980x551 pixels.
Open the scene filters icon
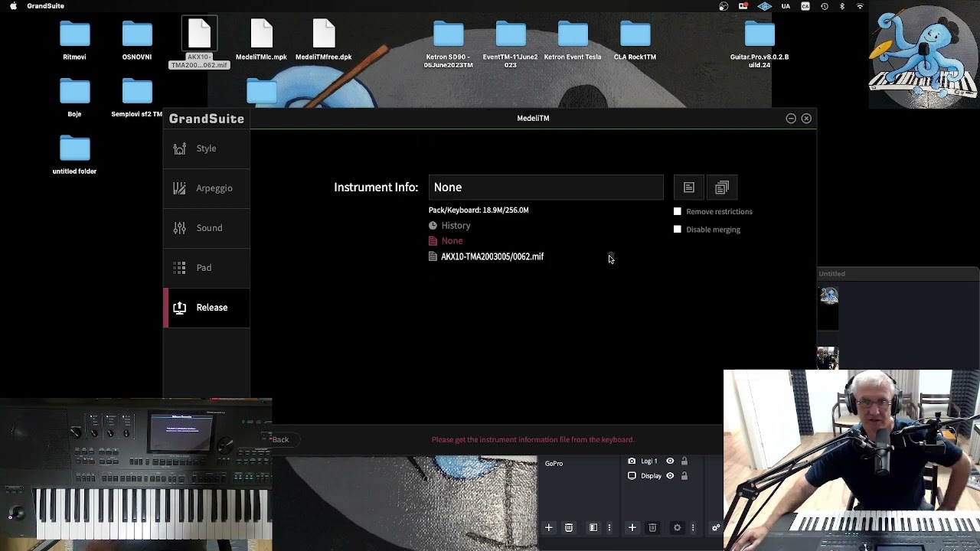point(593,527)
